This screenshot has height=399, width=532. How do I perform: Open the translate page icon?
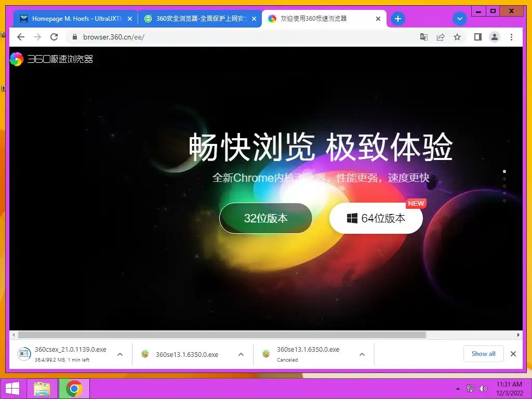[x=424, y=37]
